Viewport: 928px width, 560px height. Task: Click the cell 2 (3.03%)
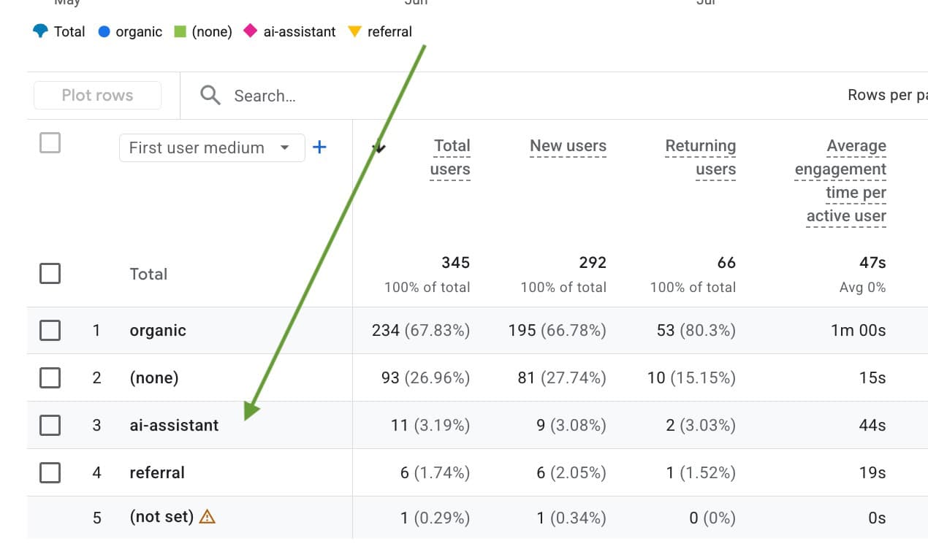(701, 425)
